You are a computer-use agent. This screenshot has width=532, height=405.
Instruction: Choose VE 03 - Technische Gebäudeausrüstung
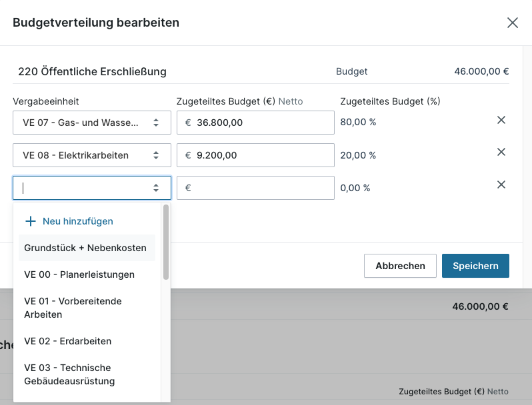69,374
